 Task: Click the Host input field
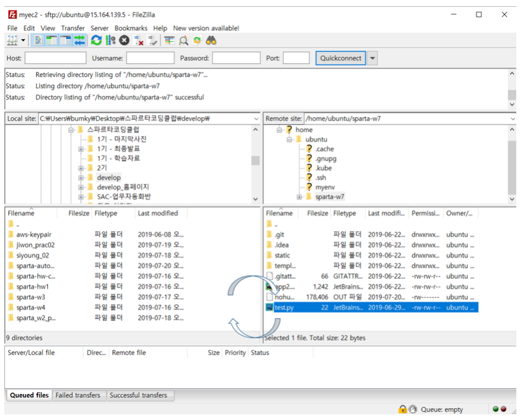coord(55,58)
